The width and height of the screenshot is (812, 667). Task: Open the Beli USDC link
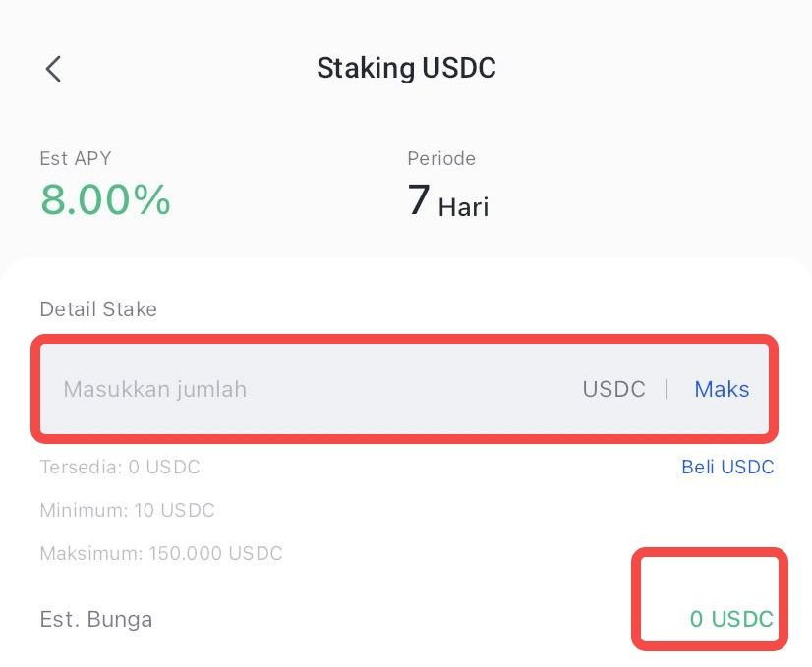pyautogui.click(x=727, y=467)
